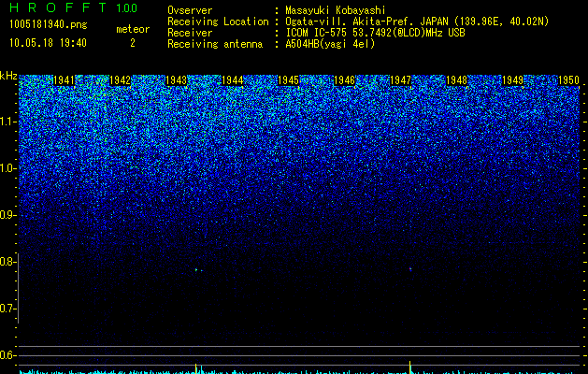Click the 1943 time marker
The height and width of the screenshot is (374, 588).
177,80
